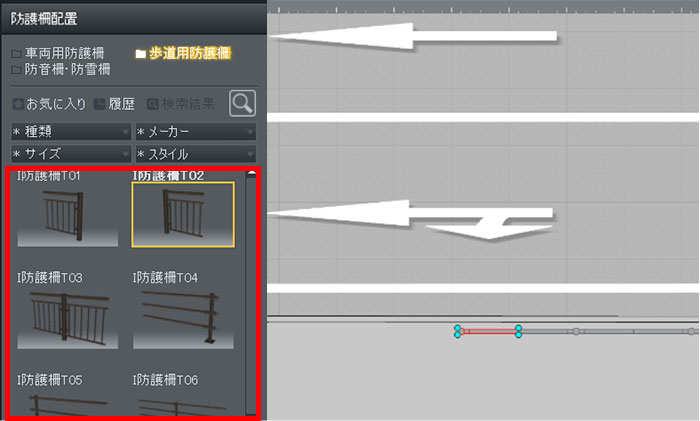The height and width of the screenshot is (421, 700).
Task: Click the thumbnail list vertical scrollbar
Action: click(x=251, y=292)
